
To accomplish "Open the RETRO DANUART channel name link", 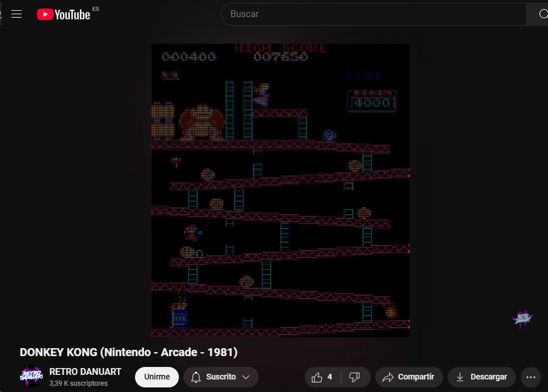I will point(85,371).
